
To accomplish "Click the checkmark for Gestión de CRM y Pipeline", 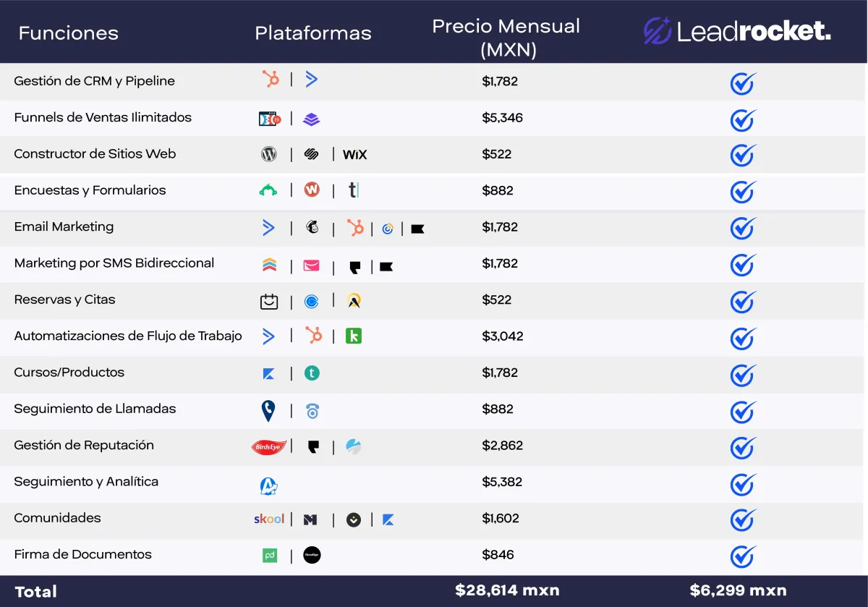I will (x=743, y=83).
